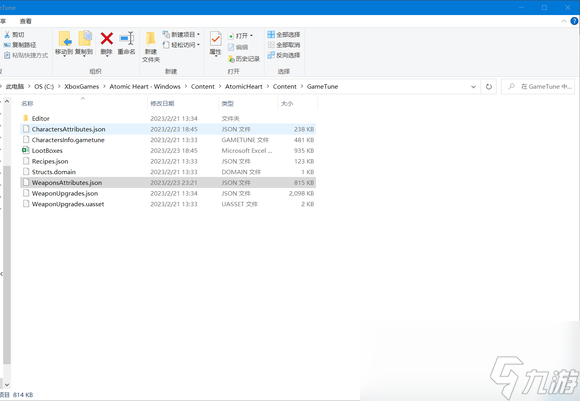This screenshot has height=401, width=580.
Task: Select WeaponUpgrades.uasset file
Action: click(168, 204)
